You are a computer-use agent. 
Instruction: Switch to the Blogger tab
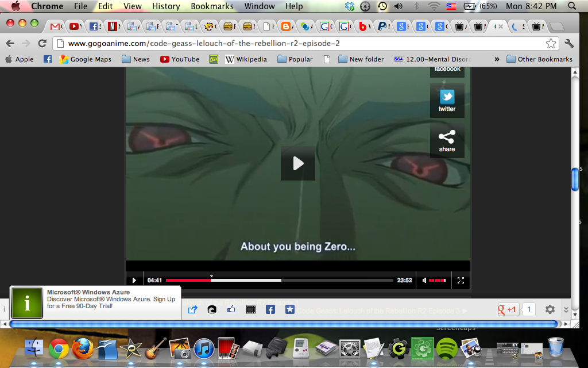point(287,26)
